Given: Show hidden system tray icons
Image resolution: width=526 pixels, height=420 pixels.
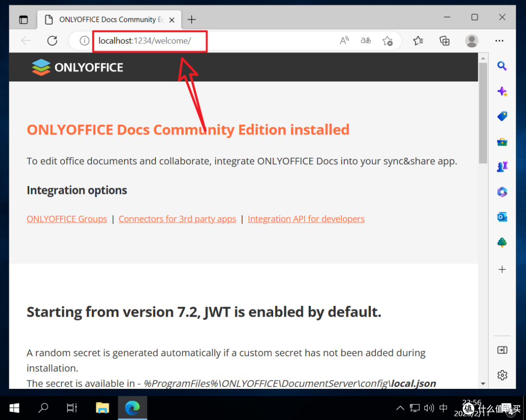Looking at the screenshot, I should point(400,408).
